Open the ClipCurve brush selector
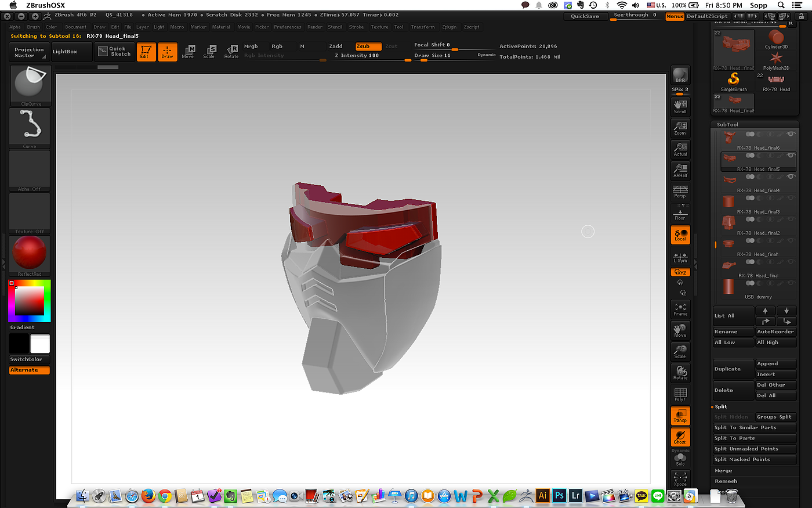 (31, 85)
